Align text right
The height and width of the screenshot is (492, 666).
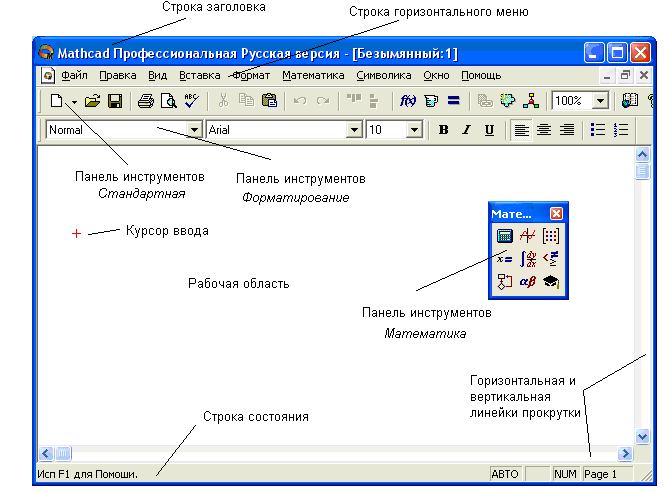click(x=567, y=130)
